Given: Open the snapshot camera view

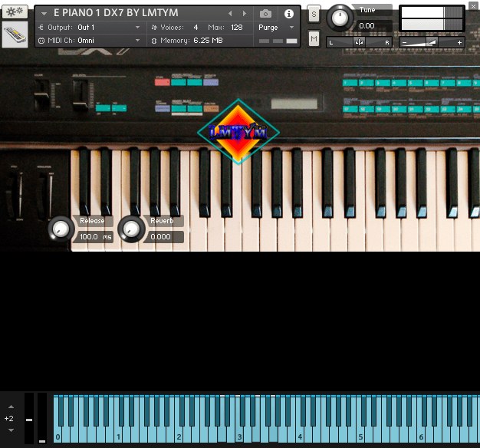Looking at the screenshot, I should (265, 14).
